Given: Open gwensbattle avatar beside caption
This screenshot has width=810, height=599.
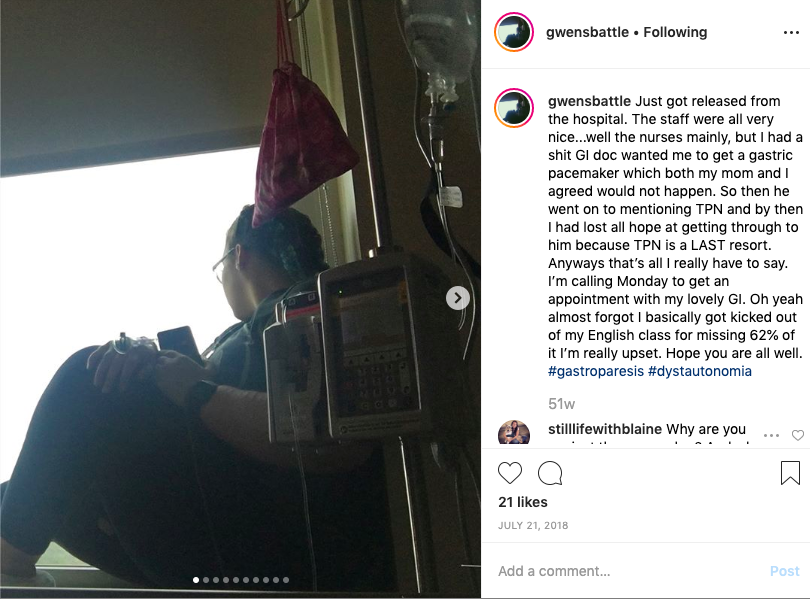Looking at the screenshot, I should pyautogui.click(x=514, y=108).
